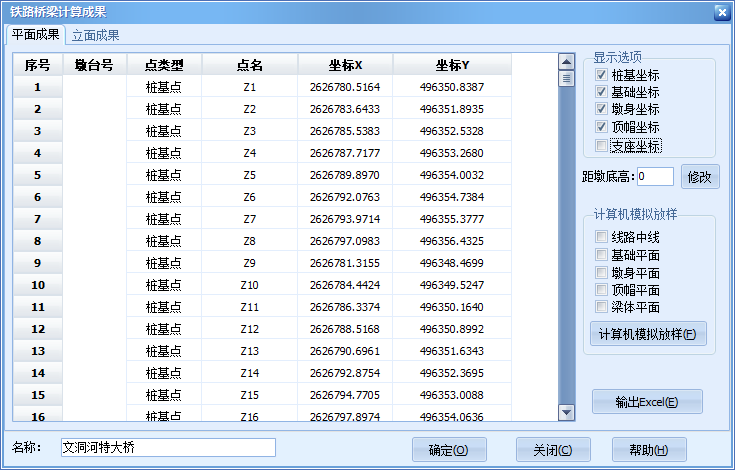Click the table scrollbar up arrow
This screenshot has width=735, height=470.
click(566, 60)
